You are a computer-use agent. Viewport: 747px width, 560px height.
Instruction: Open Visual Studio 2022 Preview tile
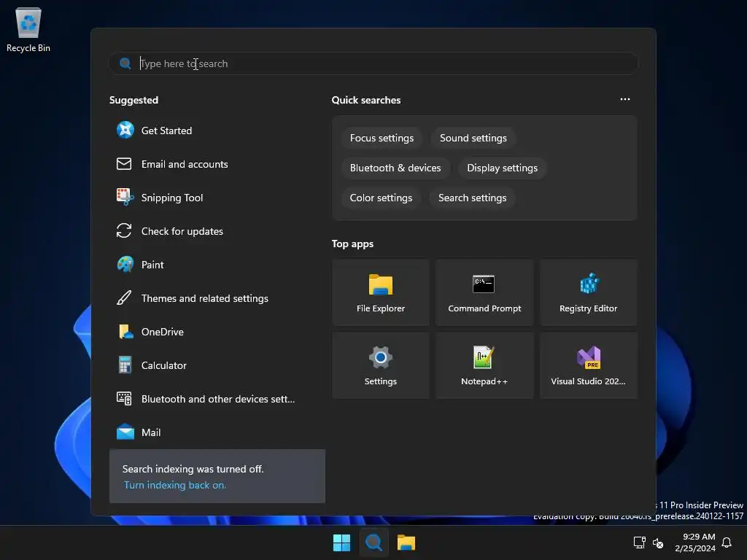(x=589, y=365)
